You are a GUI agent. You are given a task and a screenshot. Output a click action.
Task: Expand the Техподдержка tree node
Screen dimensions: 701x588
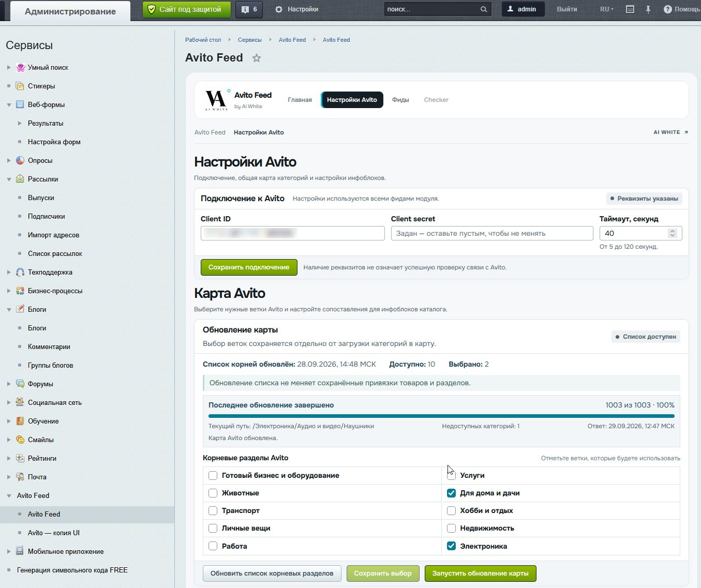pos(9,272)
